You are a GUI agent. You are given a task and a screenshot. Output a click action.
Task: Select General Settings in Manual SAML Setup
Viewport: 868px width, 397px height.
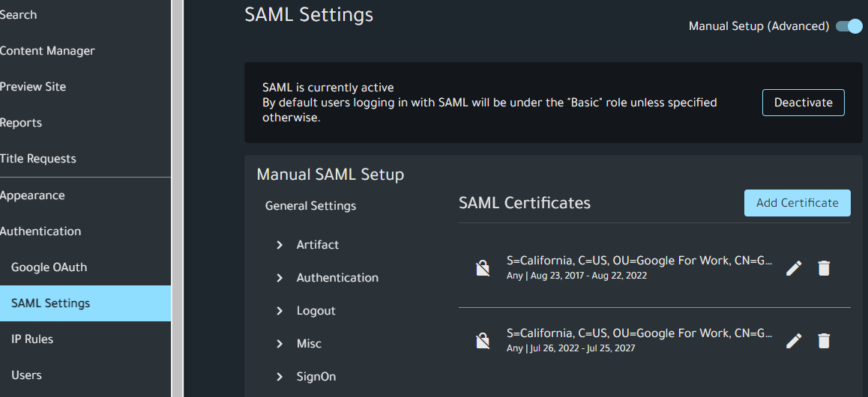310,206
